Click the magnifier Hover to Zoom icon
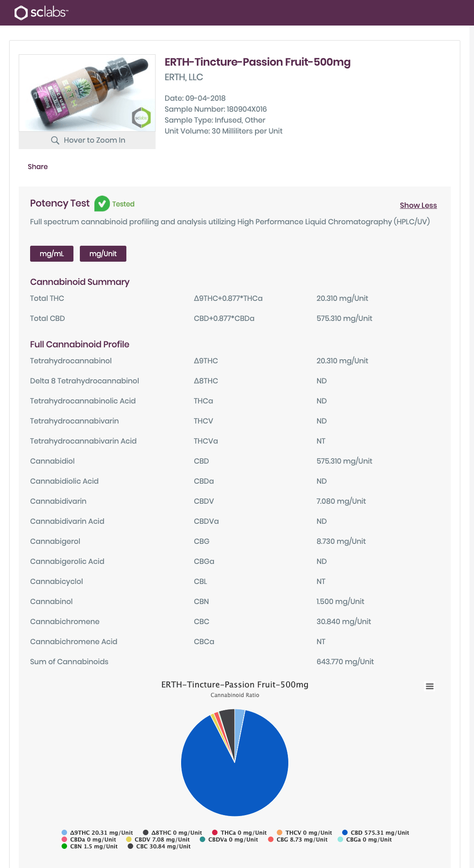 (55, 140)
